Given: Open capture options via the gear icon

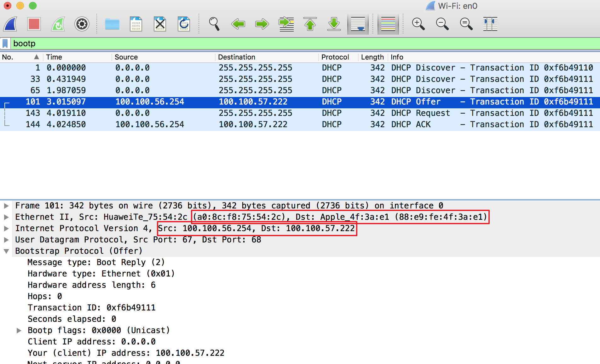Looking at the screenshot, I should click(82, 24).
